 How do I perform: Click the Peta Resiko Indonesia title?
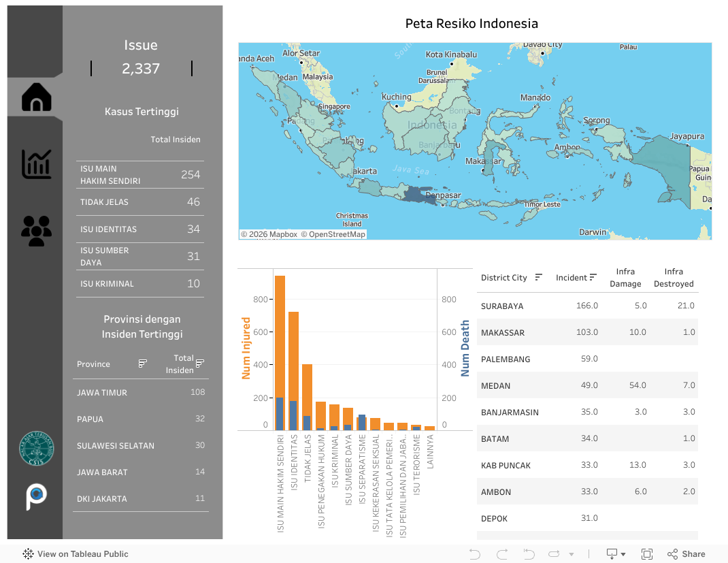point(471,23)
